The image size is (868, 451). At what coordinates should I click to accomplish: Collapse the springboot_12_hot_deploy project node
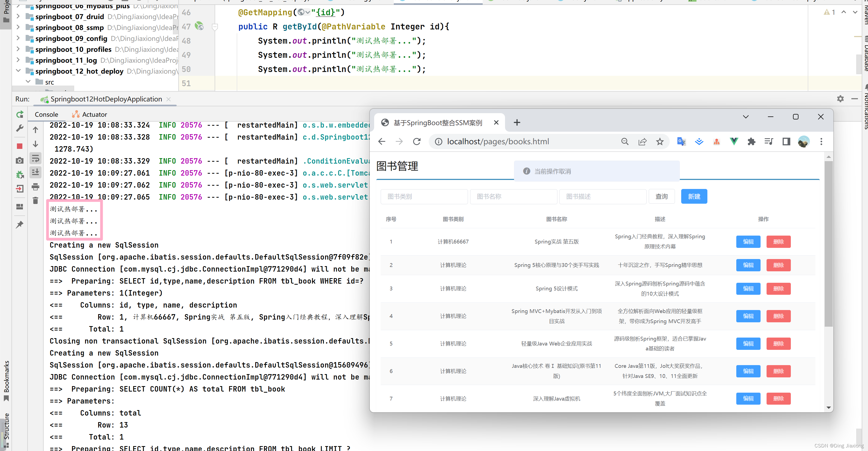coord(18,71)
